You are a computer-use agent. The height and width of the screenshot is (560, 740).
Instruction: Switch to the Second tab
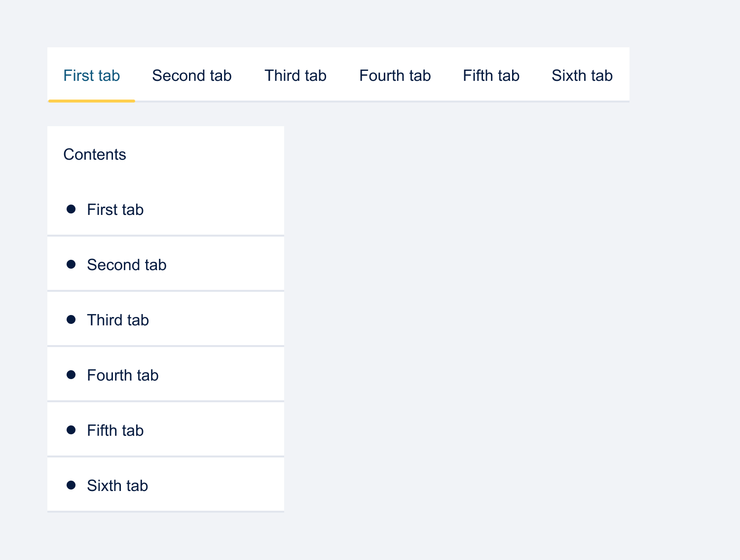click(x=191, y=75)
